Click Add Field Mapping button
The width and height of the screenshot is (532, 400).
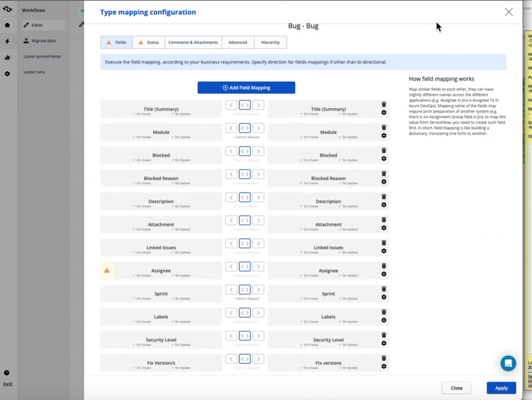click(247, 87)
